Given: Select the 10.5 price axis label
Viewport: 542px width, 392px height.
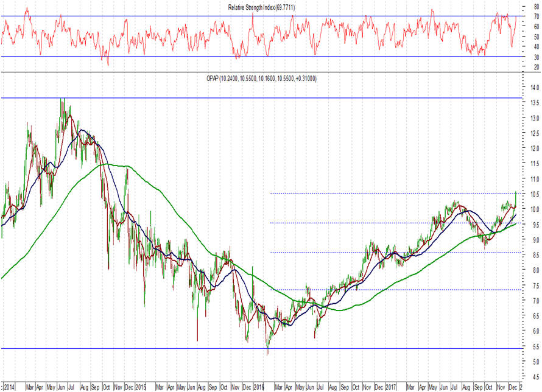Looking at the screenshot, I should pos(535,194).
